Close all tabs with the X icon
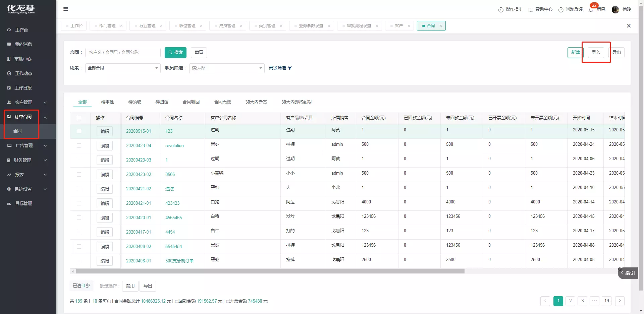 click(629, 26)
